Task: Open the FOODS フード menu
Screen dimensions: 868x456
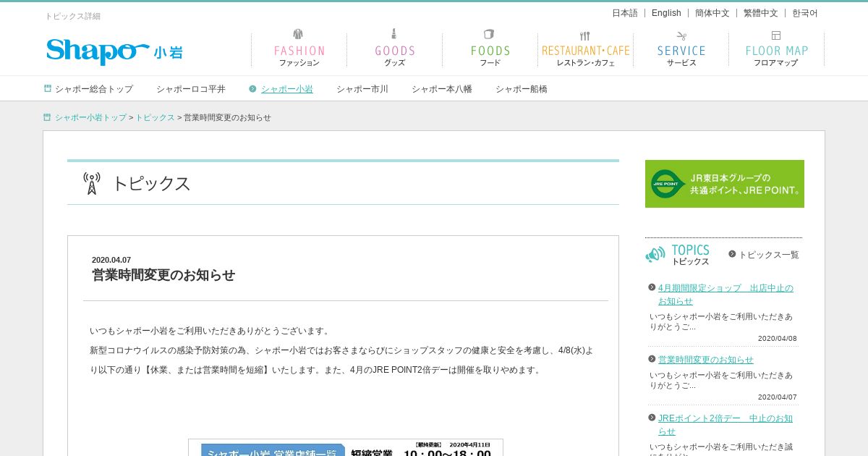Action: click(490, 50)
